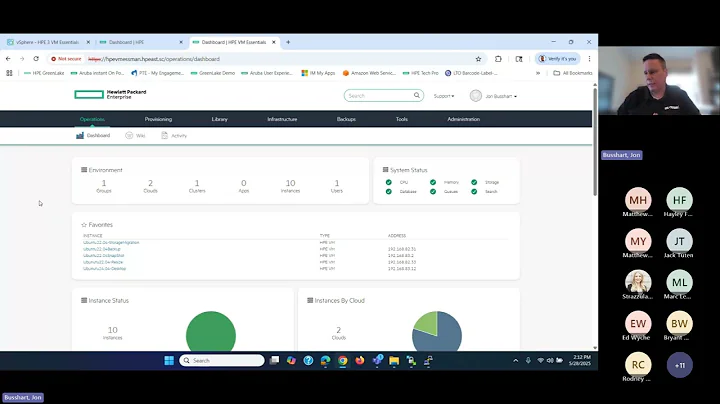Click the Storage green check status

tap(474, 182)
